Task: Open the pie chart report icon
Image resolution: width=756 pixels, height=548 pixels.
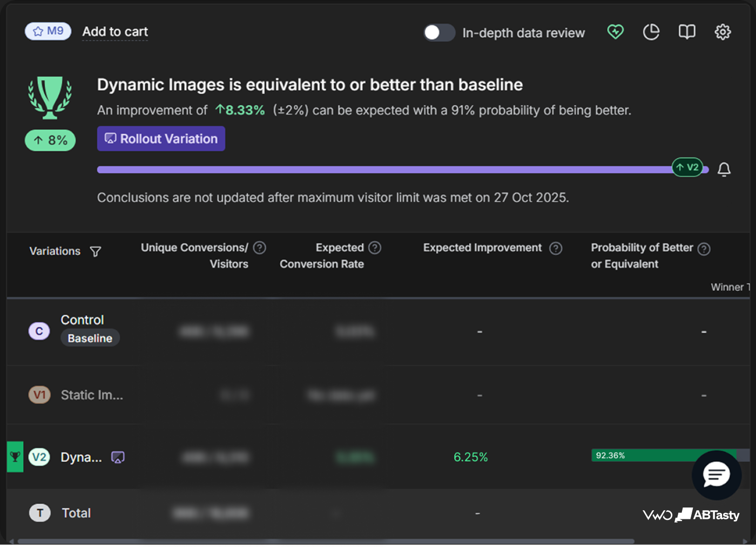Action: (651, 32)
